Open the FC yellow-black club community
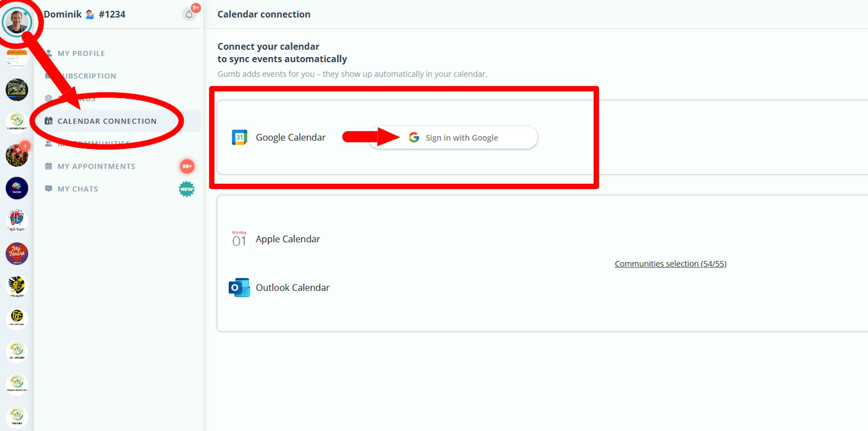Screen dimensions: 868x431 click(x=17, y=317)
